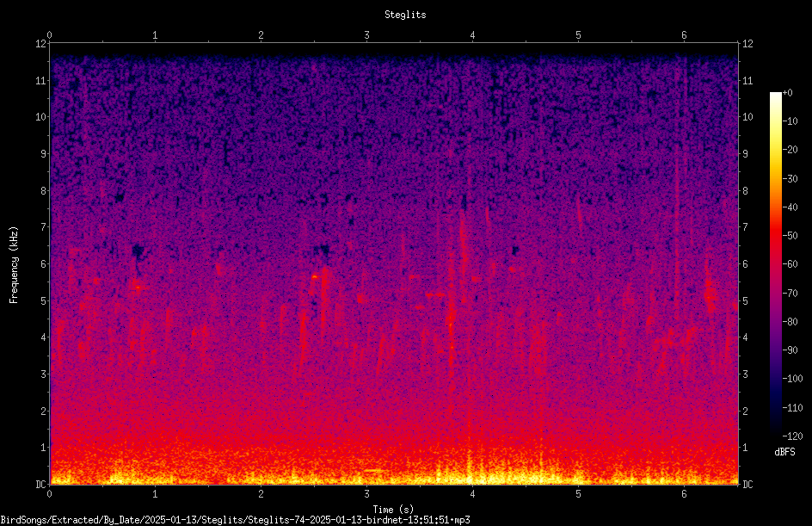Click the DC label on right axis
The image size is (812, 526).
point(747,484)
